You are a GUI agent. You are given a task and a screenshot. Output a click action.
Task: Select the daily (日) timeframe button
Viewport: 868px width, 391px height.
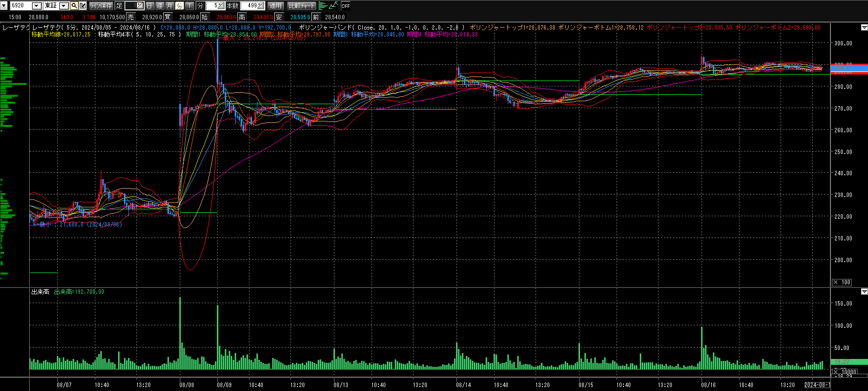coord(150,6)
